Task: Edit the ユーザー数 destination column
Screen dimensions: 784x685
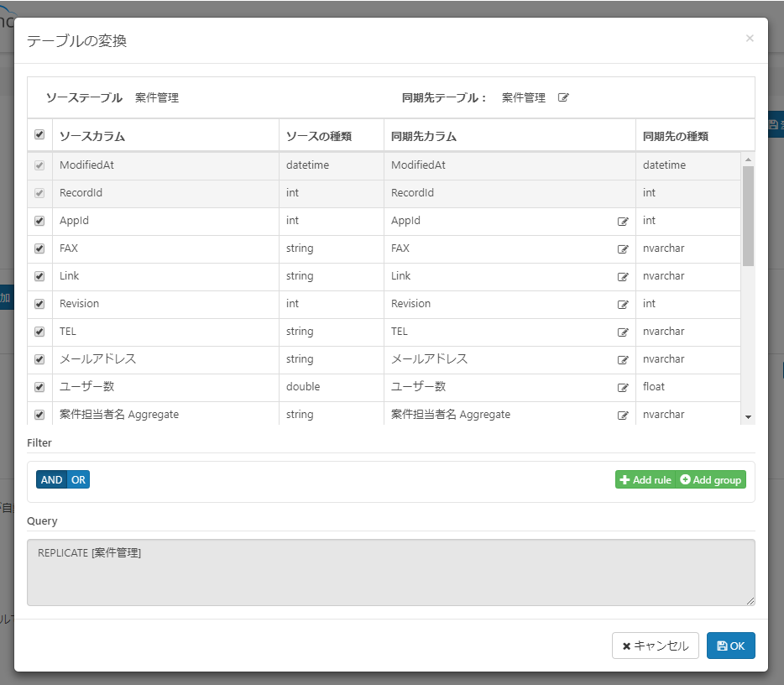Action: (623, 388)
